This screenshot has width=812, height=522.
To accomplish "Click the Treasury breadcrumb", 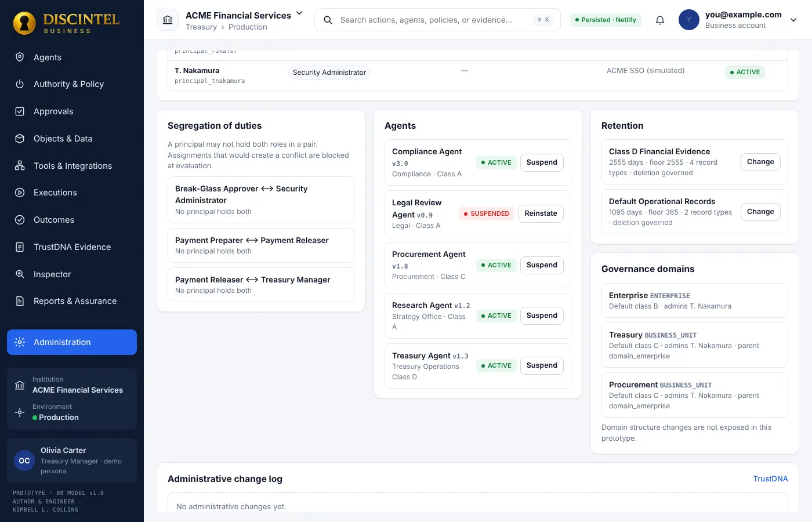I will point(201,27).
